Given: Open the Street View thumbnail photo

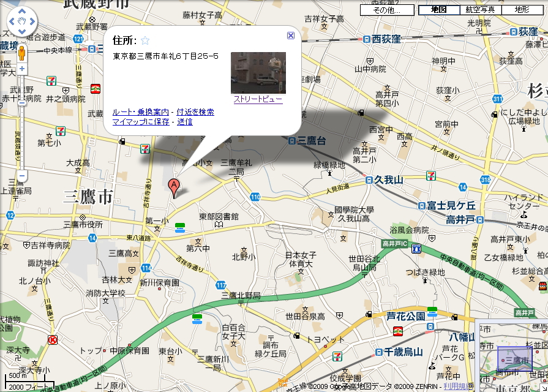Looking at the screenshot, I should click(258, 73).
